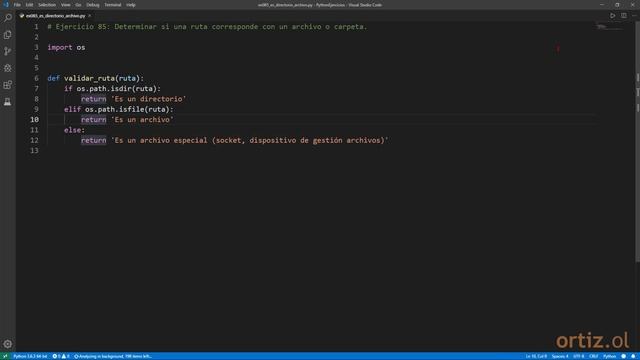This screenshot has width=640, height=360.
Task: Change file encoding UTF-8
Action: click(x=579, y=356)
